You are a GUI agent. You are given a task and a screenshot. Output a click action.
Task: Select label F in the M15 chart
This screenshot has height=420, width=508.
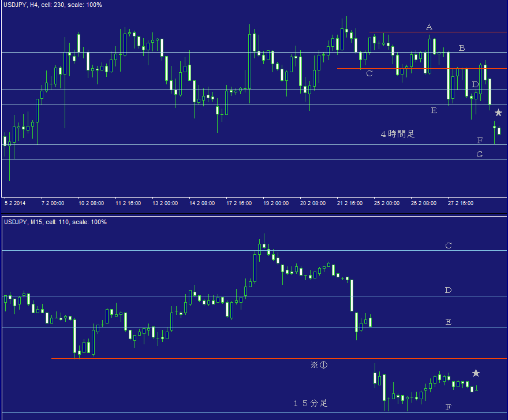tap(449, 407)
